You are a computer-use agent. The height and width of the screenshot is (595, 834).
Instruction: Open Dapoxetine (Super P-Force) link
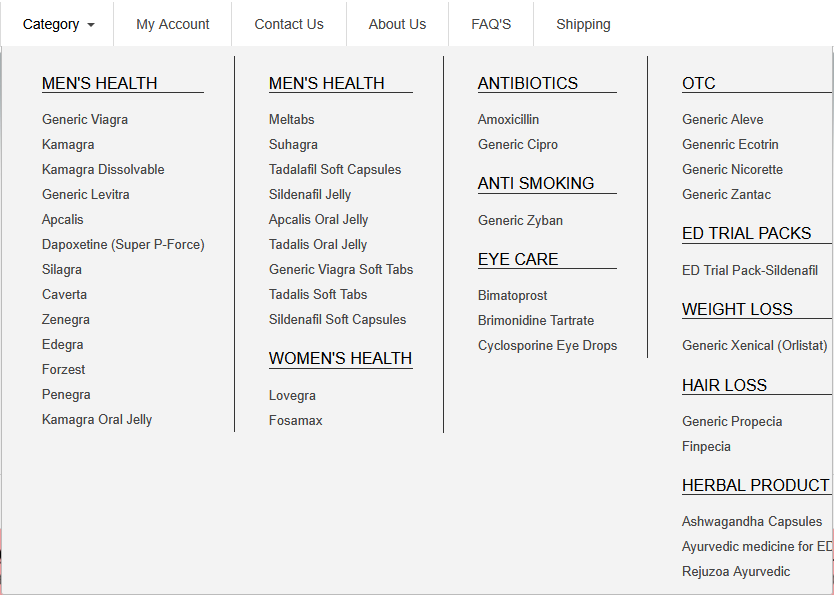[x=123, y=245]
